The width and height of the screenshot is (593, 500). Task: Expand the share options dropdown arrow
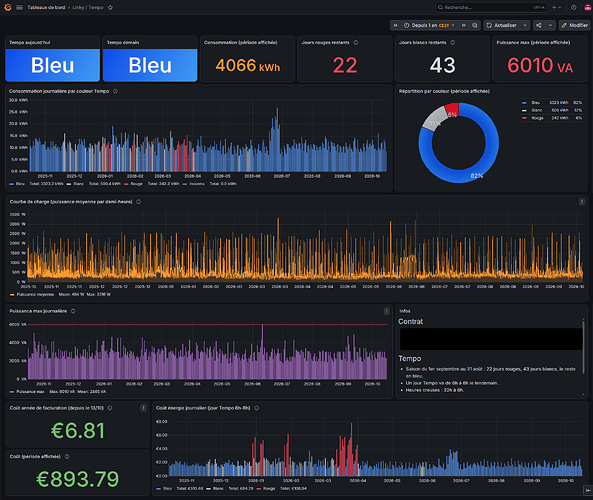click(x=550, y=25)
